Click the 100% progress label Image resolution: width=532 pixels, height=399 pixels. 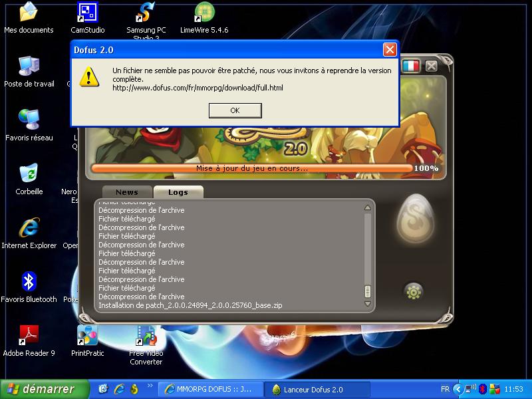tap(426, 168)
